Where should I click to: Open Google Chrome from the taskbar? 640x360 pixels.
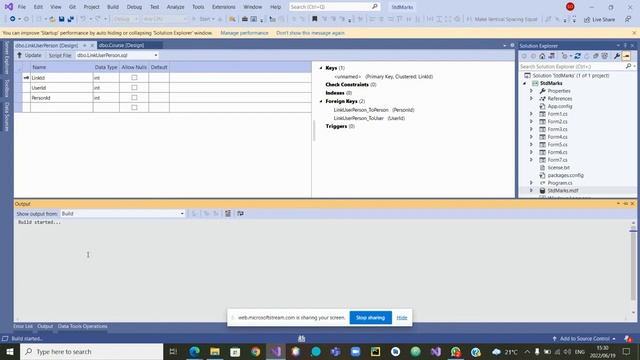pos(256,351)
